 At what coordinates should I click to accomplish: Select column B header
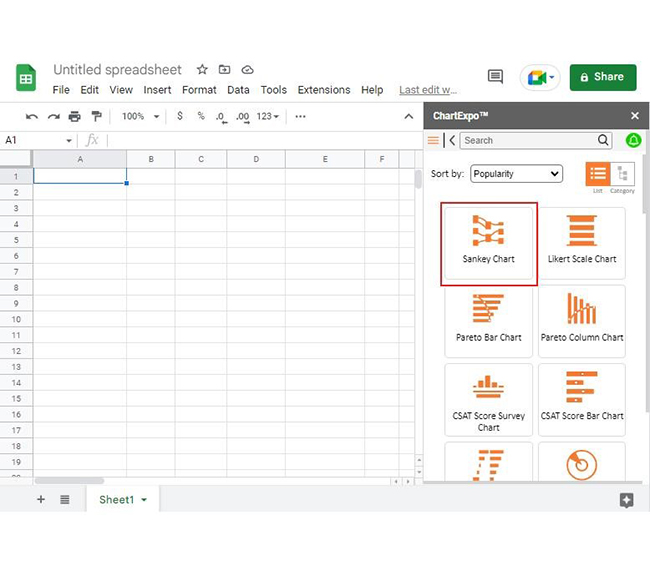(x=151, y=159)
